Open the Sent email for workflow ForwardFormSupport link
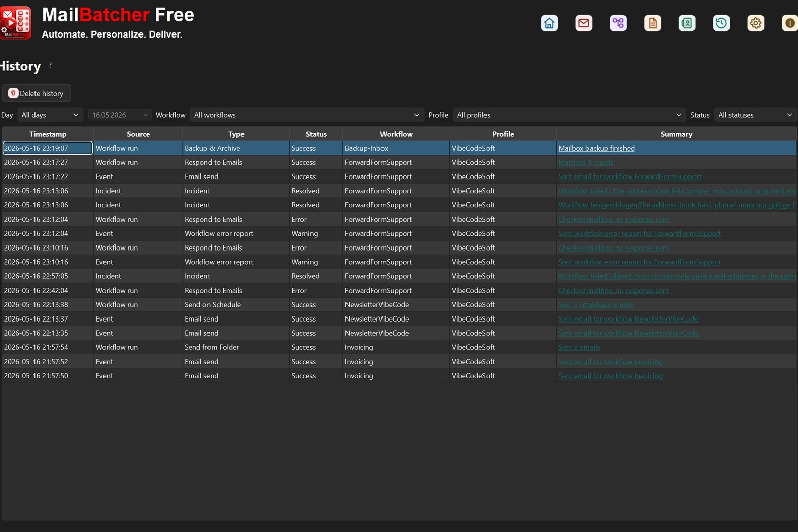 [630, 176]
